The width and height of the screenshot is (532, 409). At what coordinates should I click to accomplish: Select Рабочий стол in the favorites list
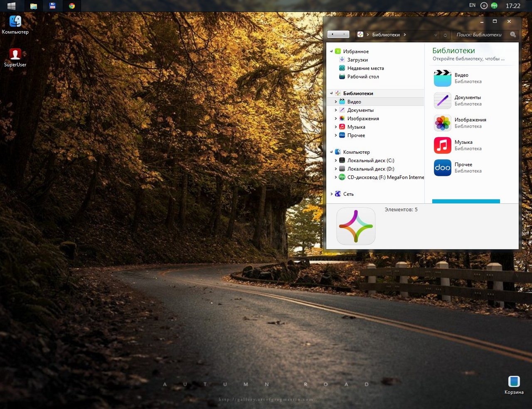tap(363, 76)
